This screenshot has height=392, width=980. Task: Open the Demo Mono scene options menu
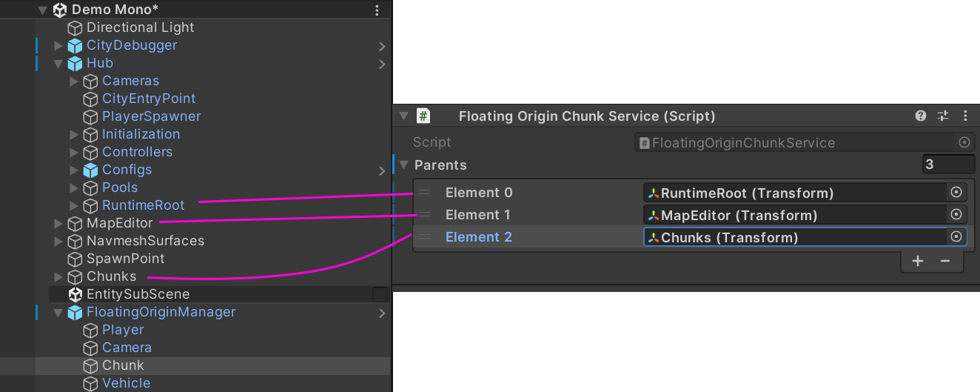coord(377,10)
